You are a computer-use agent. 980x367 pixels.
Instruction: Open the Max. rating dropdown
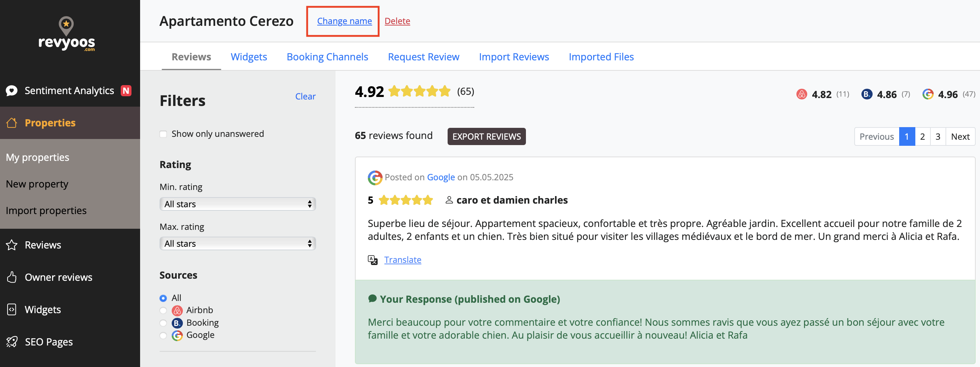237,244
